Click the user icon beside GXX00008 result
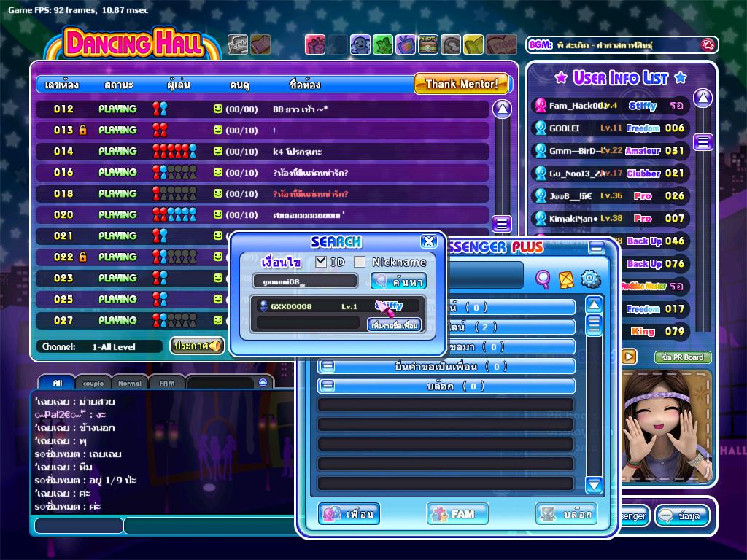 pyautogui.click(x=263, y=306)
